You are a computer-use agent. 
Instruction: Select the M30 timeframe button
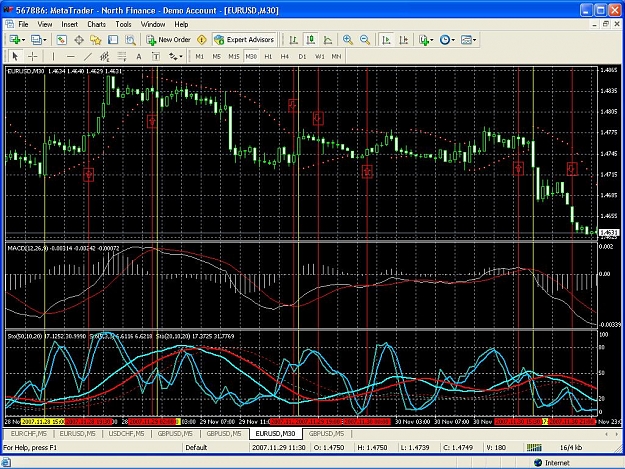coord(251,57)
